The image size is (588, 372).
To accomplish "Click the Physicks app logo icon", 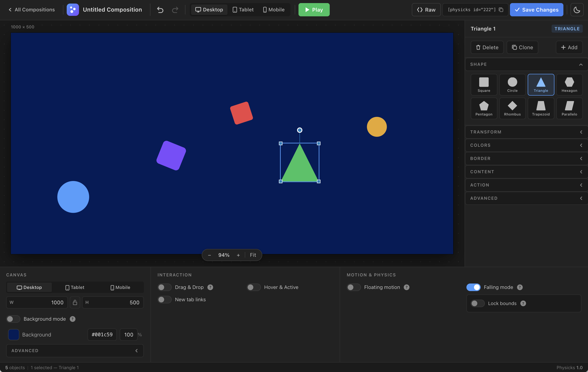I will click(x=73, y=10).
